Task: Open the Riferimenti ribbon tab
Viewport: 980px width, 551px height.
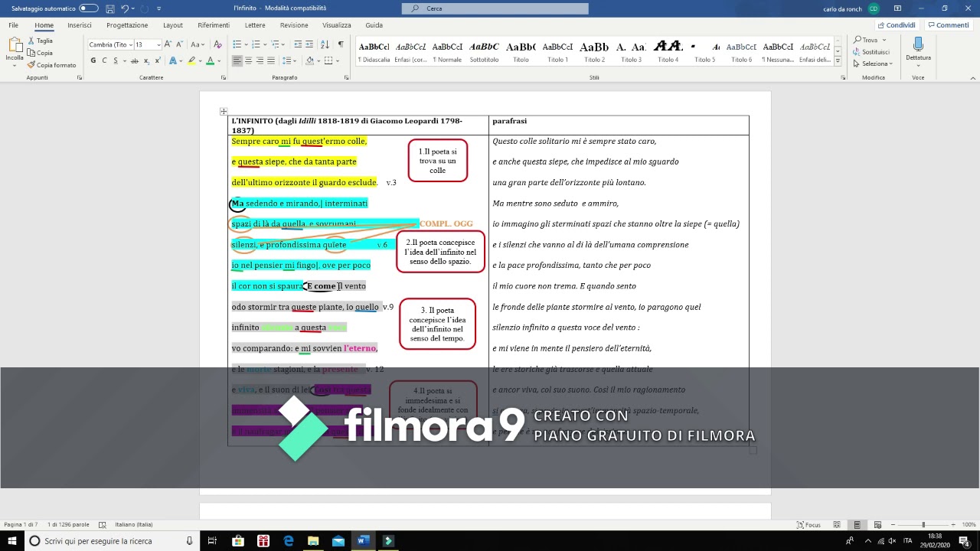Action: click(x=214, y=25)
